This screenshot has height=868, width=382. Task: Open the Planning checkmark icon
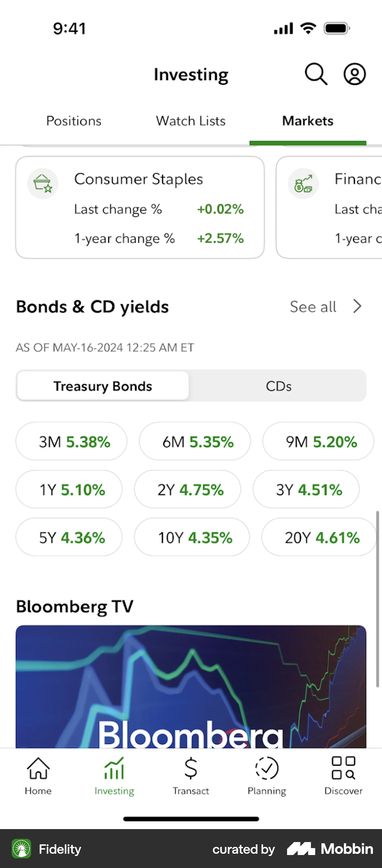(x=267, y=768)
